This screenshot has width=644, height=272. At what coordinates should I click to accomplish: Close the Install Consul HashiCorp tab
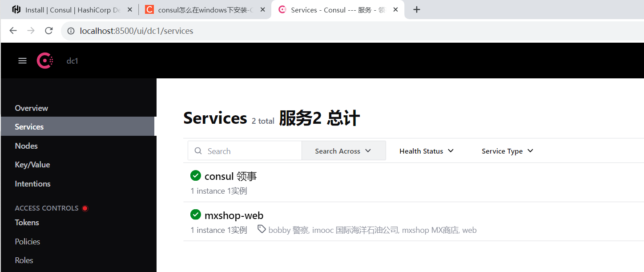pos(130,10)
